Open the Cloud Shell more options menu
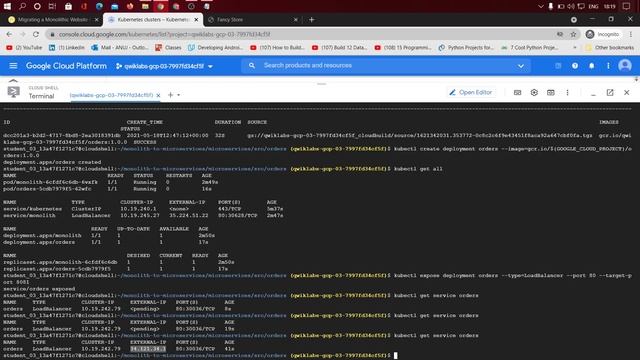Screen dimensions: 640x360 point(567,93)
